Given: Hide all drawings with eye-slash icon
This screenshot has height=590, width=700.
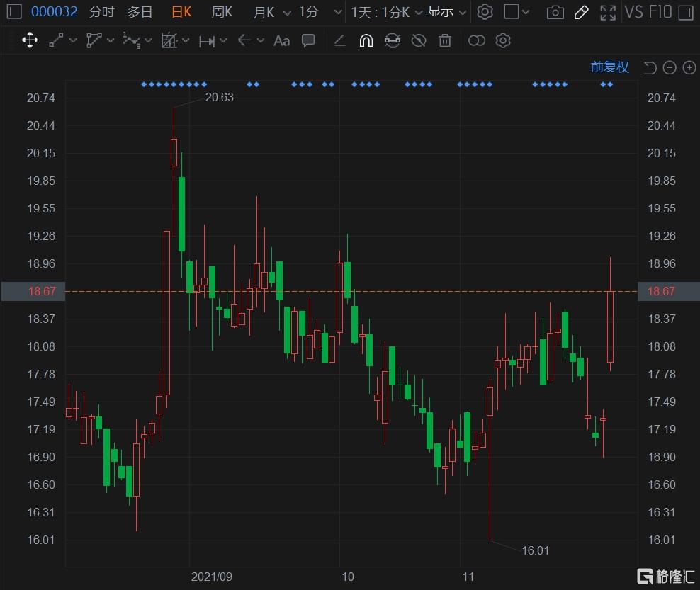Looking at the screenshot, I should [x=419, y=40].
